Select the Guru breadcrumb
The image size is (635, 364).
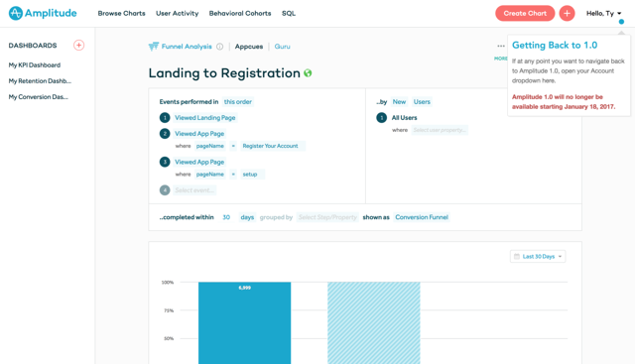pos(282,47)
